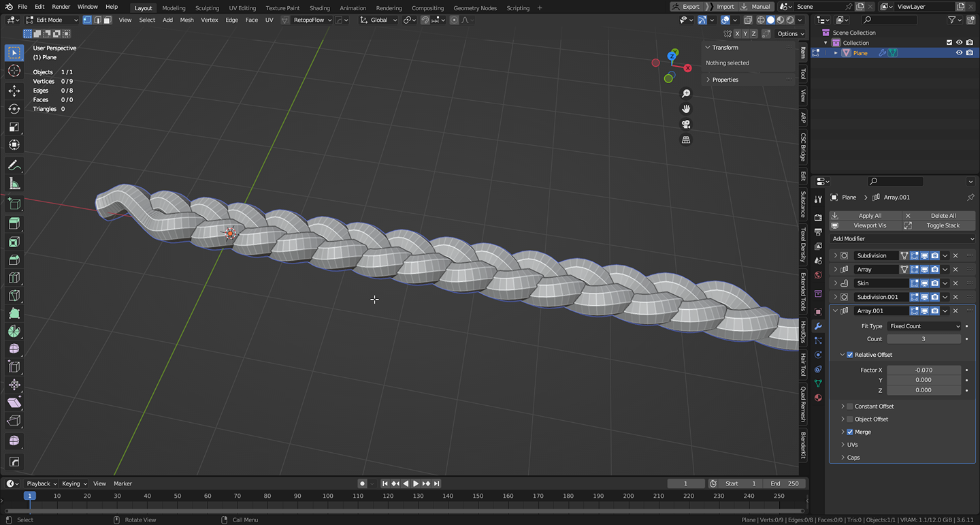
Task: Select the Annotate tool
Action: tap(14, 165)
